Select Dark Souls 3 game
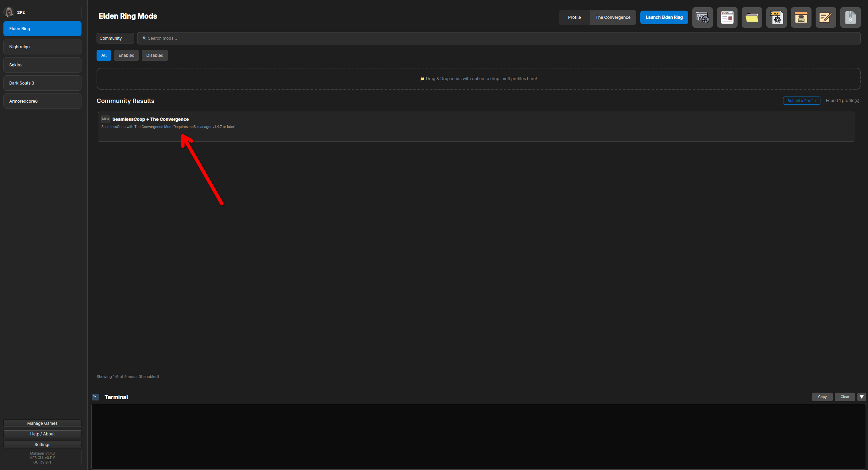The image size is (868, 470). click(42, 83)
